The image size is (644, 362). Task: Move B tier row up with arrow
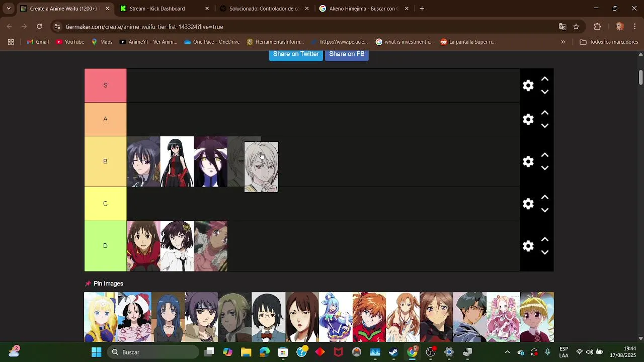tap(545, 155)
